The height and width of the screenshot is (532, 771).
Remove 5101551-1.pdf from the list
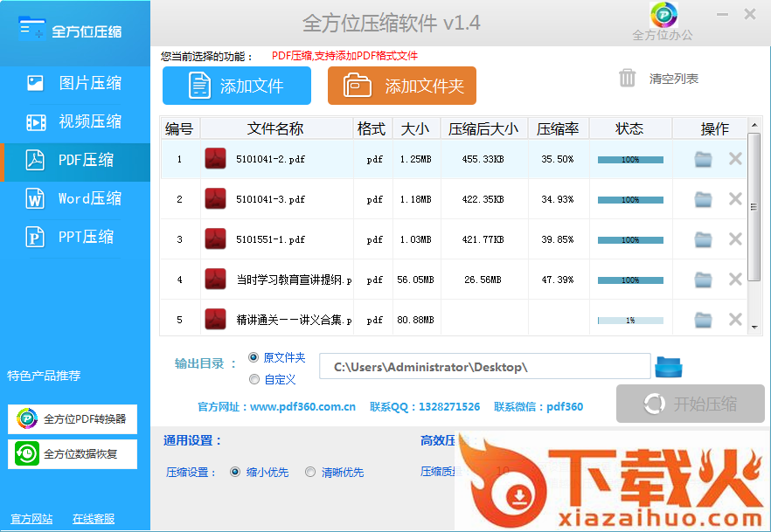735,239
